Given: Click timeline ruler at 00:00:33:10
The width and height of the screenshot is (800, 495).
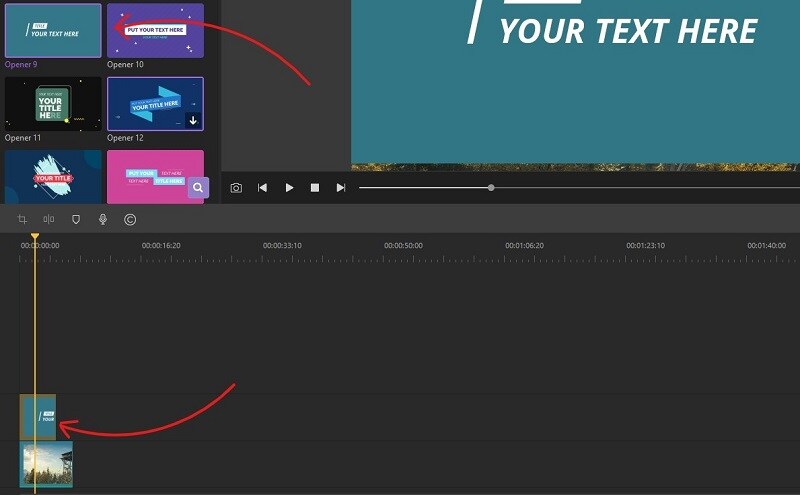Looking at the screenshot, I should [x=282, y=245].
